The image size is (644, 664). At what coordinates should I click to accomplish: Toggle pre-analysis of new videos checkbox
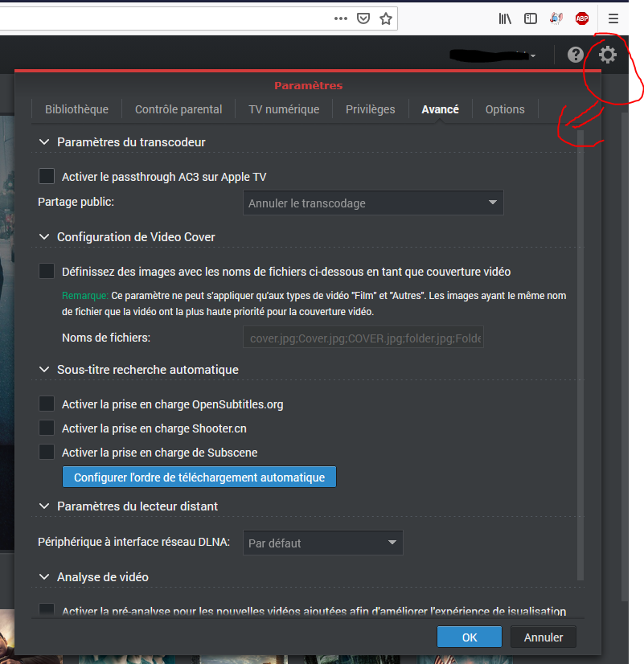click(47, 610)
